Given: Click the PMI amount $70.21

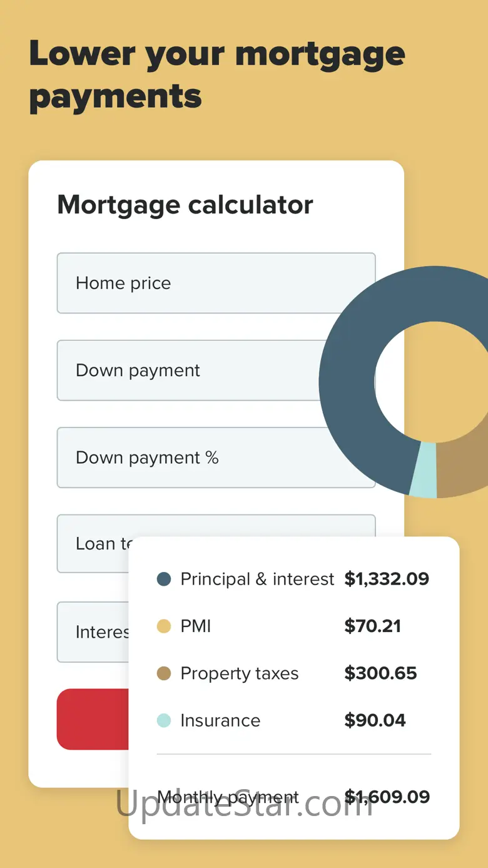Looking at the screenshot, I should (372, 626).
